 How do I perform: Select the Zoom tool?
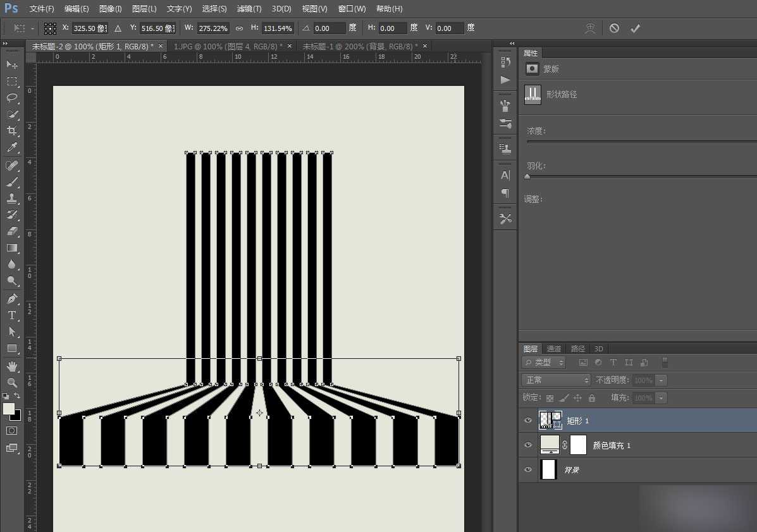pyautogui.click(x=12, y=382)
